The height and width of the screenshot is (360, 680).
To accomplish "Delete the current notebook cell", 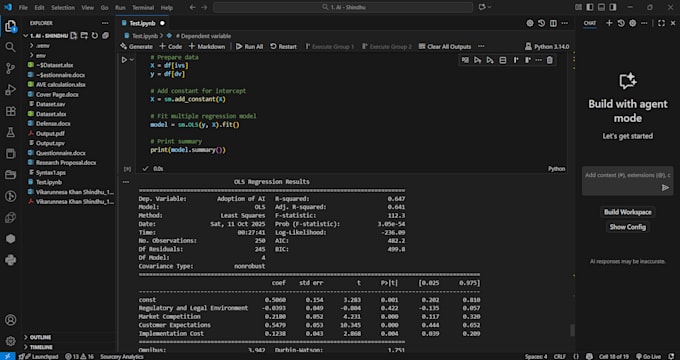I will (x=549, y=60).
